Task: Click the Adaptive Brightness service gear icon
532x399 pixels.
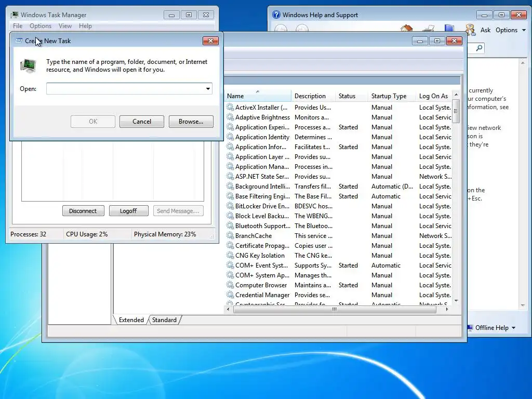Action: point(230,117)
